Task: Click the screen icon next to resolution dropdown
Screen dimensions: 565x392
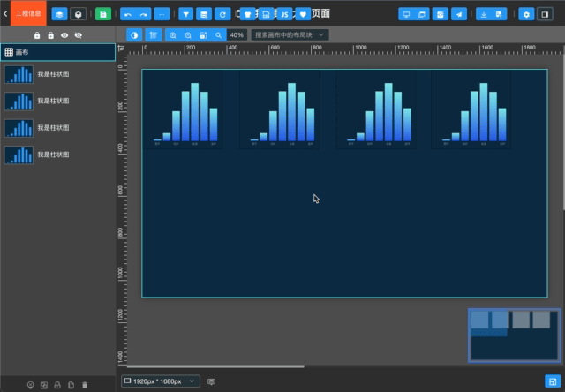Action: point(212,381)
